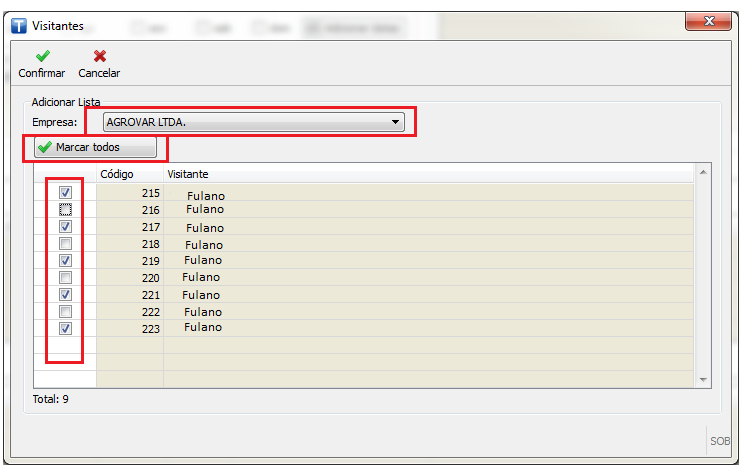This screenshot has height=476, width=751.
Task: Click the list scrollbar down arrow
Action: tap(702, 380)
